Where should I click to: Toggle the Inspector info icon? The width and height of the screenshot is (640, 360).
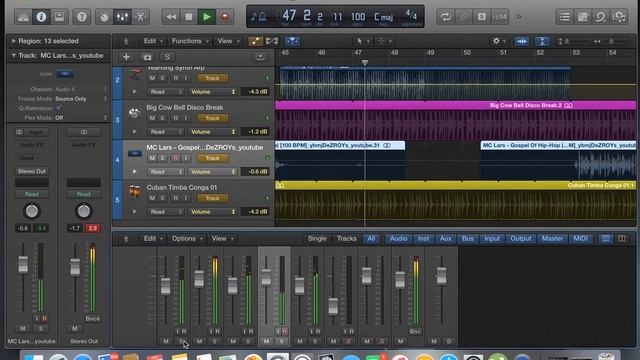tap(41, 17)
